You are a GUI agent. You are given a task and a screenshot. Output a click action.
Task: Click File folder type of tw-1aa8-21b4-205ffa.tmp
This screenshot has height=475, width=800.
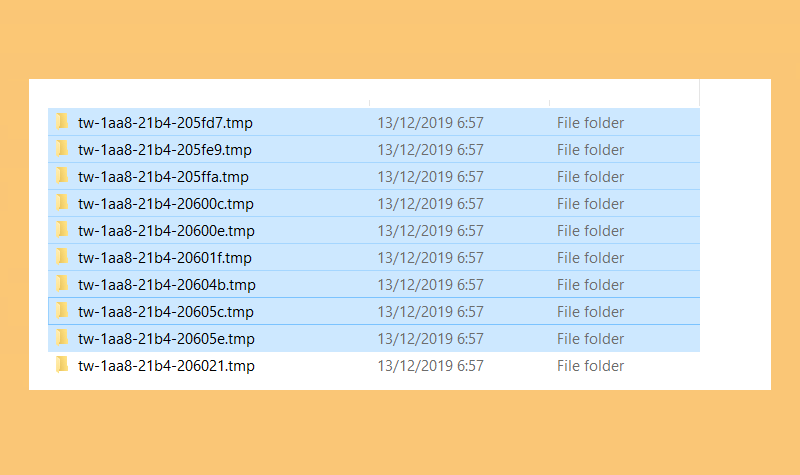point(590,177)
